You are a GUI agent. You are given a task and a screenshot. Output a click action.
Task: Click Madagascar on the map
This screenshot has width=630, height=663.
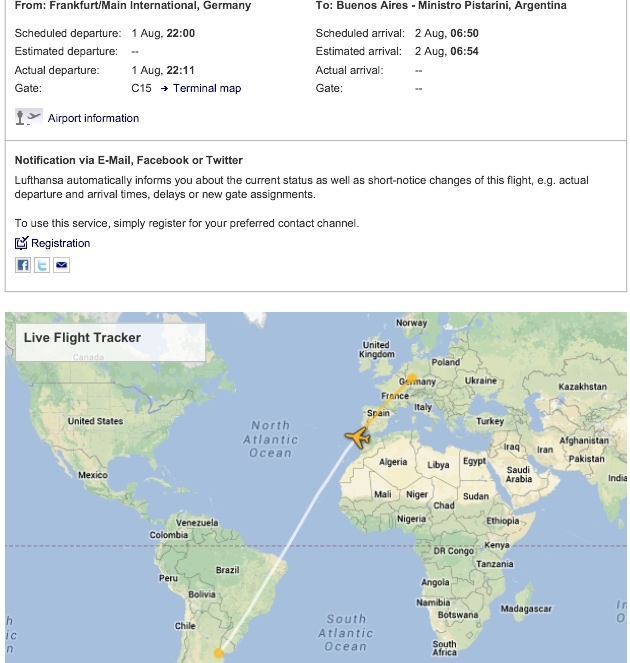coord(526,608)
